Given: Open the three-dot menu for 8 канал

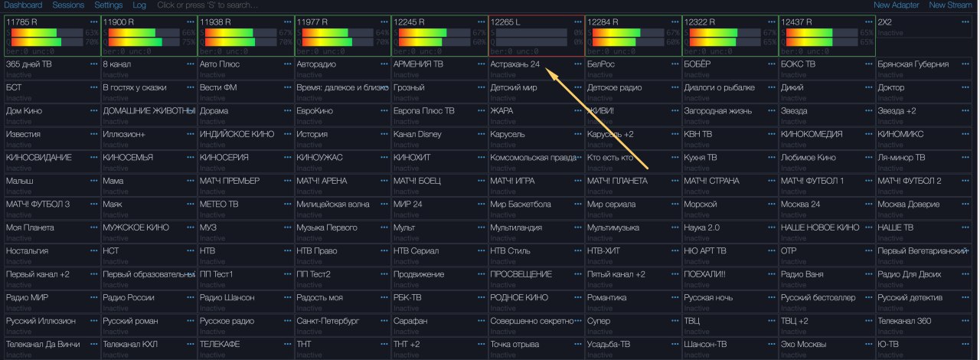Looking at the screenshot, I should pyautogui.click(x=191, y=64).
